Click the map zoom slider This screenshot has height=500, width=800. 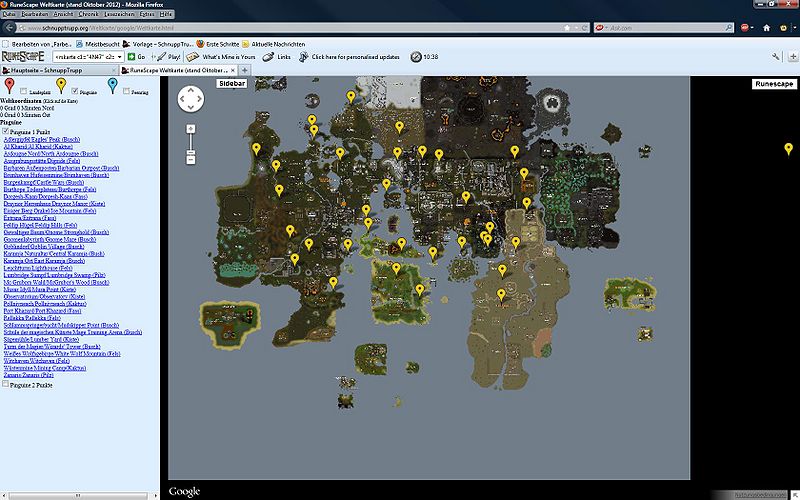[x=190, y=142]
